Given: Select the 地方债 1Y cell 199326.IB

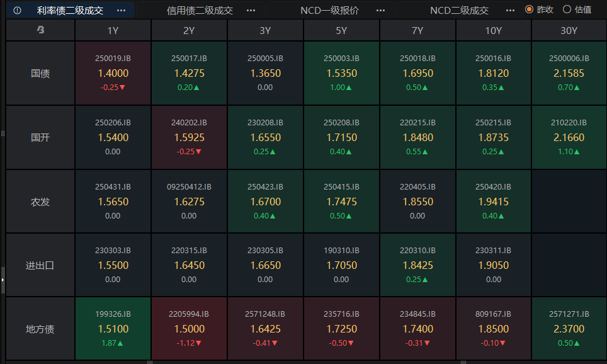Looking at the screenshot, I should pos(113,328).
